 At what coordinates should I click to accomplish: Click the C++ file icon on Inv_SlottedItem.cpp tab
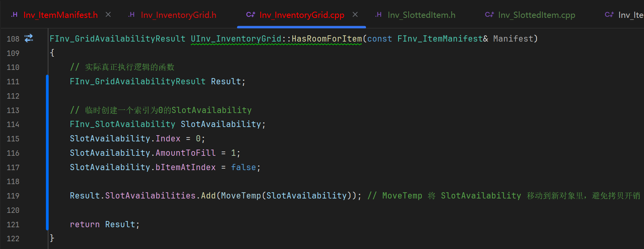[489, 15]
